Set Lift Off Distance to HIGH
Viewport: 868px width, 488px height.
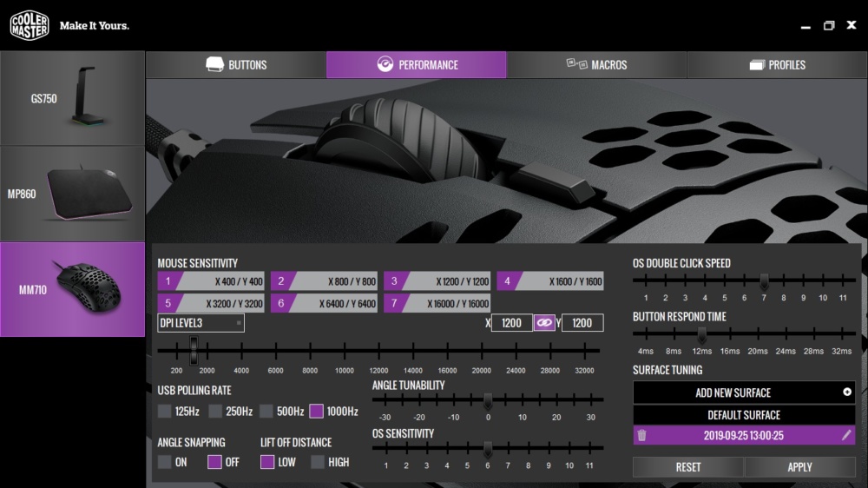(317, 462)
